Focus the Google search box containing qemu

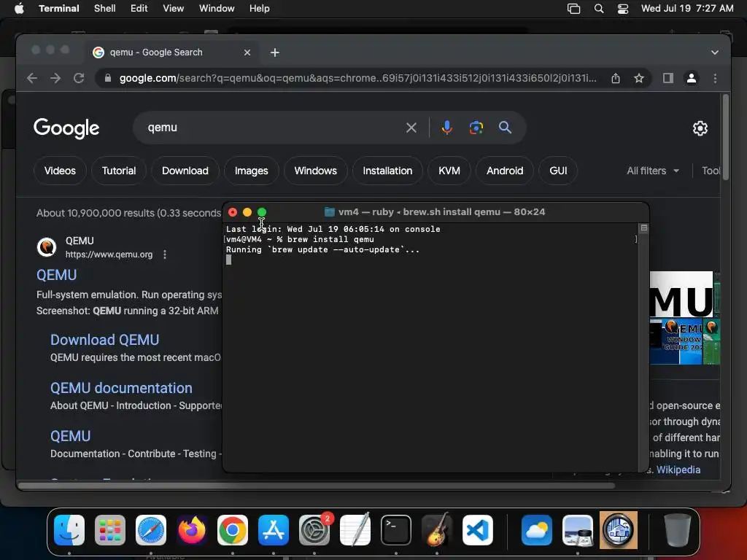(271, 128)
